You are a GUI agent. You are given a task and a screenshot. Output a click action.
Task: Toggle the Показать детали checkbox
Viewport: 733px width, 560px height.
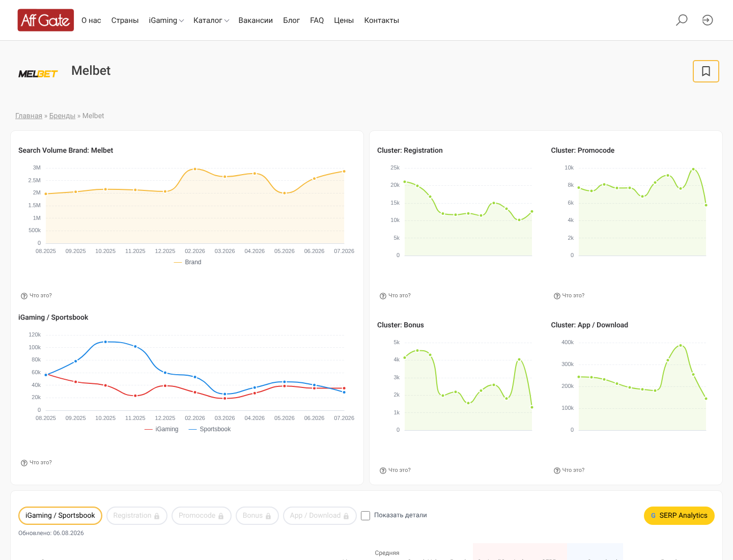(x=365, y=516)
